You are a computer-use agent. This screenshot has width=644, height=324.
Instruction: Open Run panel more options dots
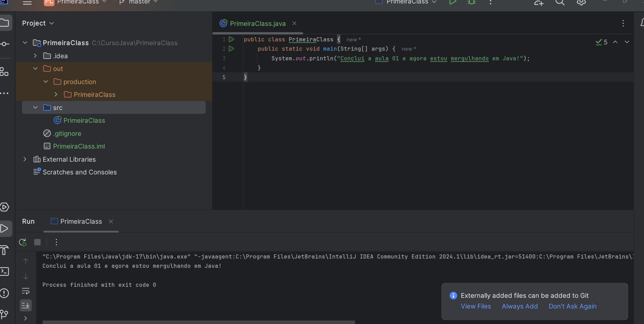tap(56, 242)
